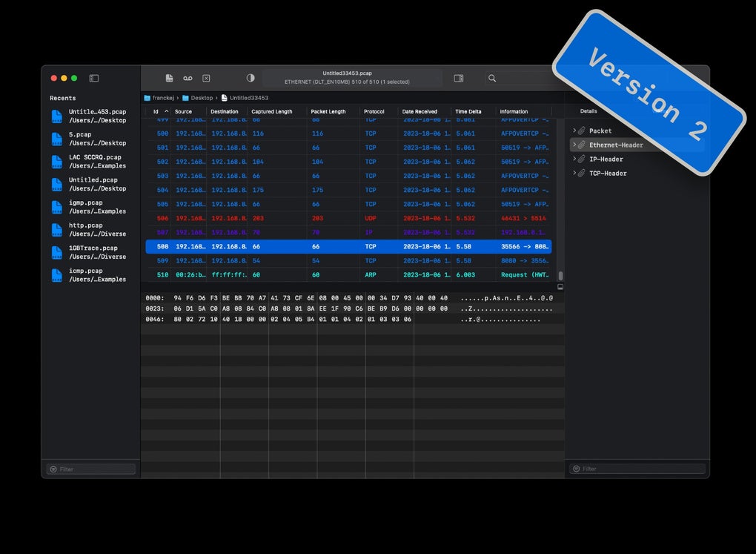Toggle the left sidebar icon
This screenshot has height=554, width=756.
(94, 78)
